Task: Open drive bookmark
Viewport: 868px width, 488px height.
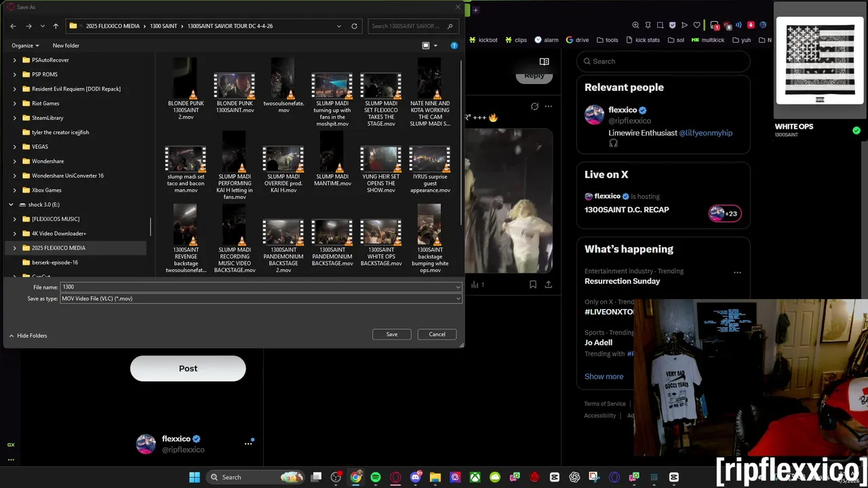Action: pos(578,40)
